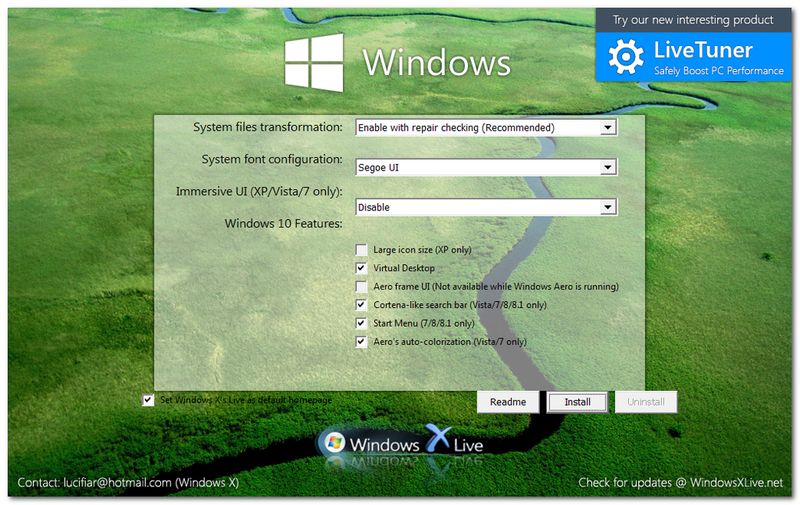
Task: Click the Windows X Live logo
Action: tap(403, 442)
